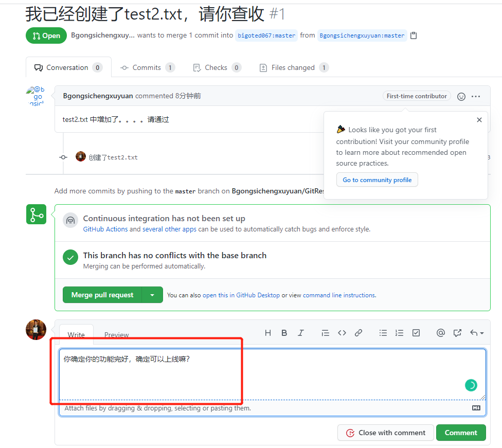Image resolution: width=502 pixels, height=448 pixels.
Task: Open the comment options kebab menu
Action: pyautogui.click(x=476, y=96)
